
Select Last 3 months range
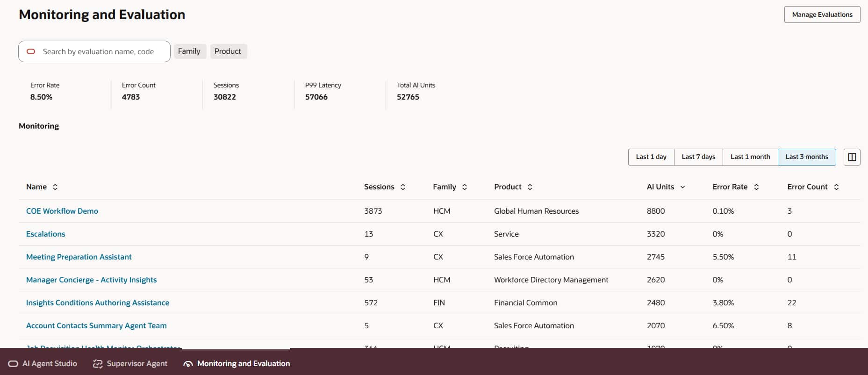click(807, 157)
